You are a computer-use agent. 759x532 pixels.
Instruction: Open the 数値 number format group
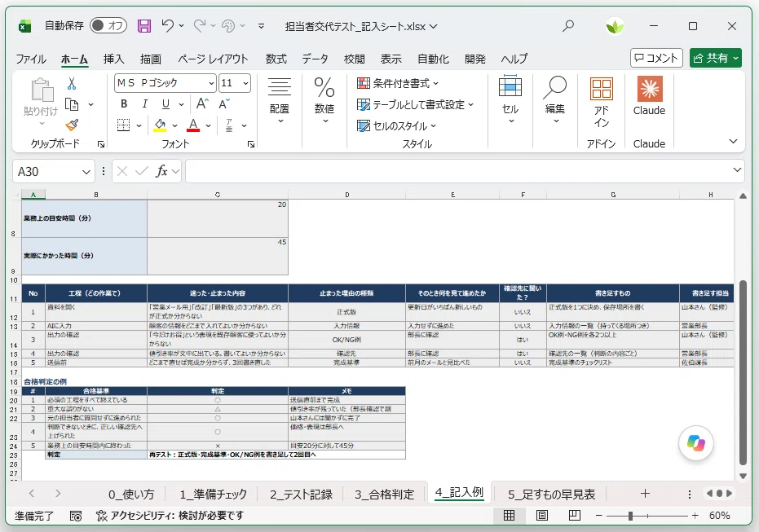(x=324, y=100)
